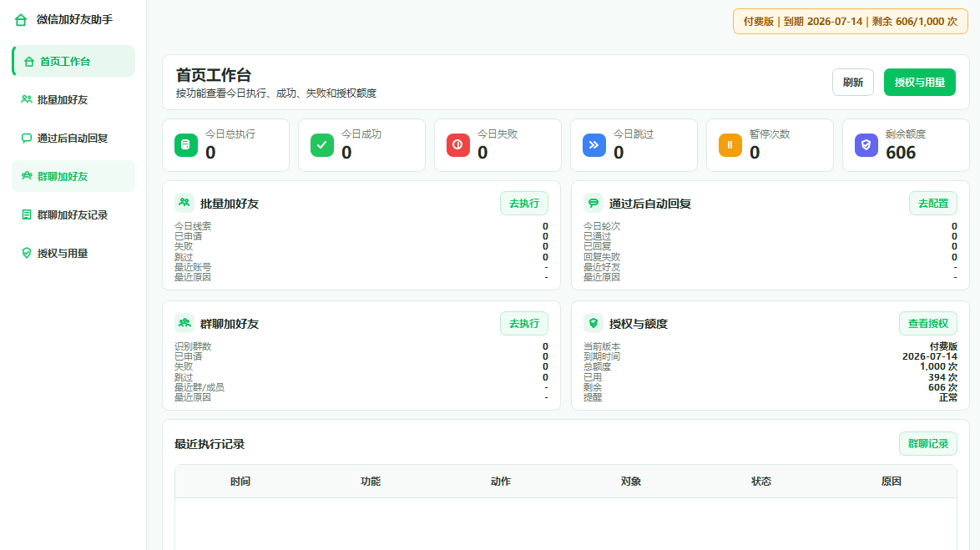Image resolution: width=980 pixels, height=550 pixels.
Task: Click the 原因 column header
Action: pyautogui.click(x=892, y=482)
